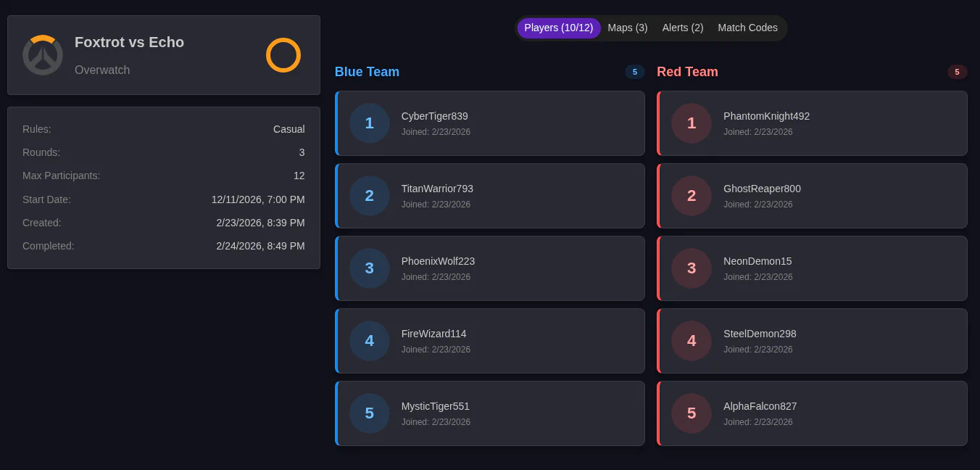Screen dimensions: 980x470
Task: Click the Red Team heading
Action: click(x=687, y=72)
